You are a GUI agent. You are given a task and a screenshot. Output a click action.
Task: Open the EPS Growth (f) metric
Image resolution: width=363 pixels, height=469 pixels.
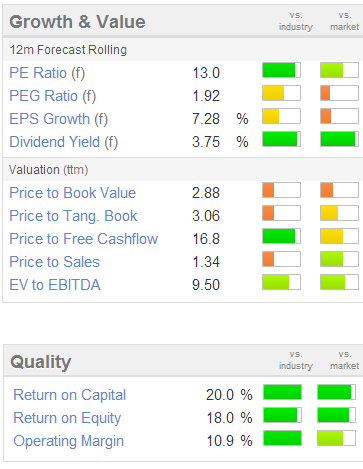point(59,119)
